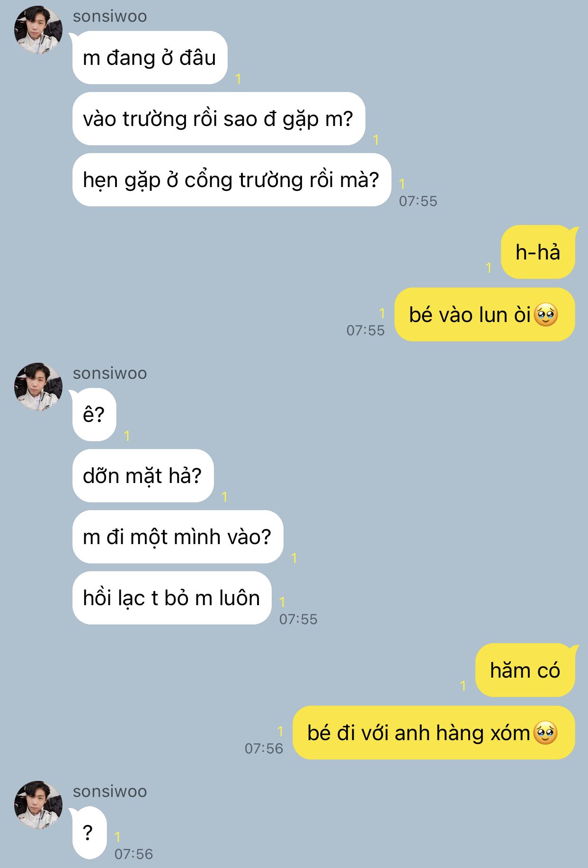Tap sonsiwoo's profile picture beside 'ê?' message
The height and width of the screenshot is (868, 588).
click(x=38, y=386)
